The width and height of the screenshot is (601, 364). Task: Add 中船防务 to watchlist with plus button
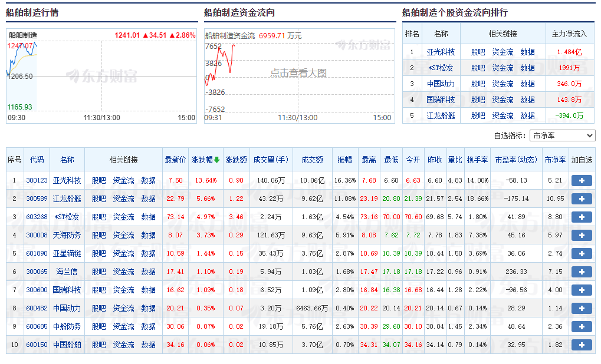click(x=582, y=326)
